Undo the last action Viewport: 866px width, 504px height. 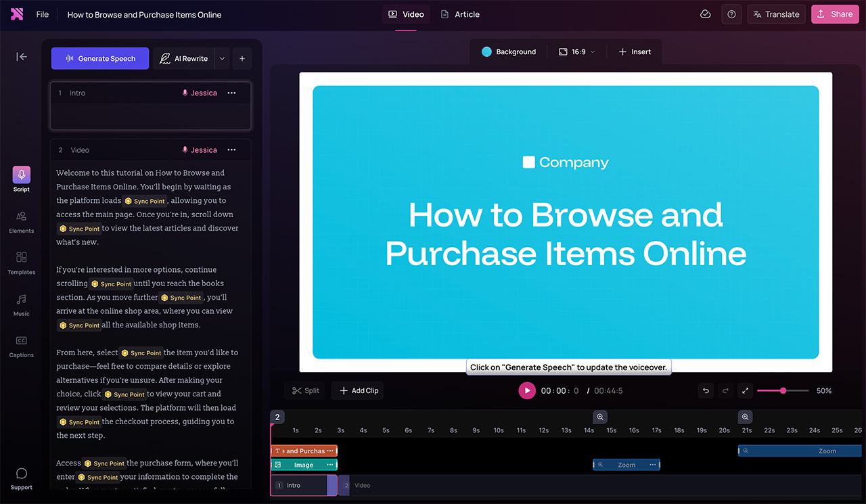coord(706,390)
